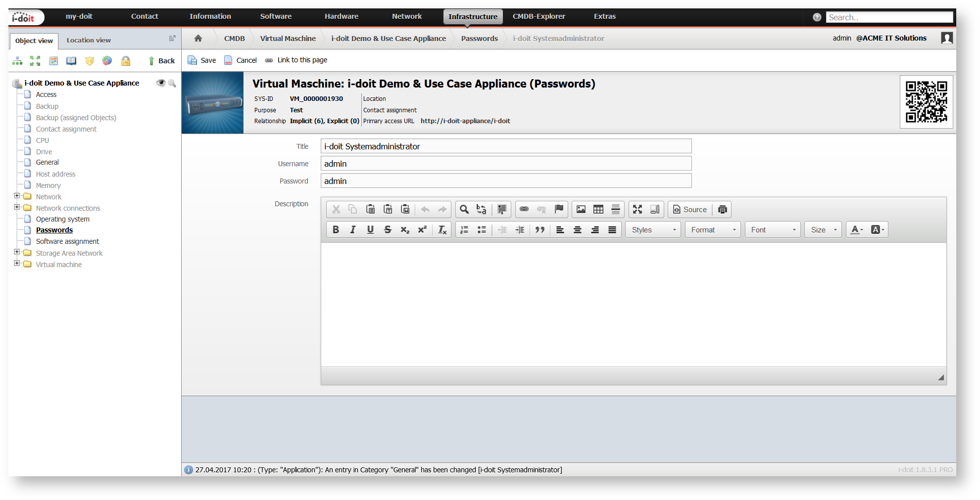Expand the Network connections folder
Viewport: 980px width, 500px height.
click(x=17, y=208)
